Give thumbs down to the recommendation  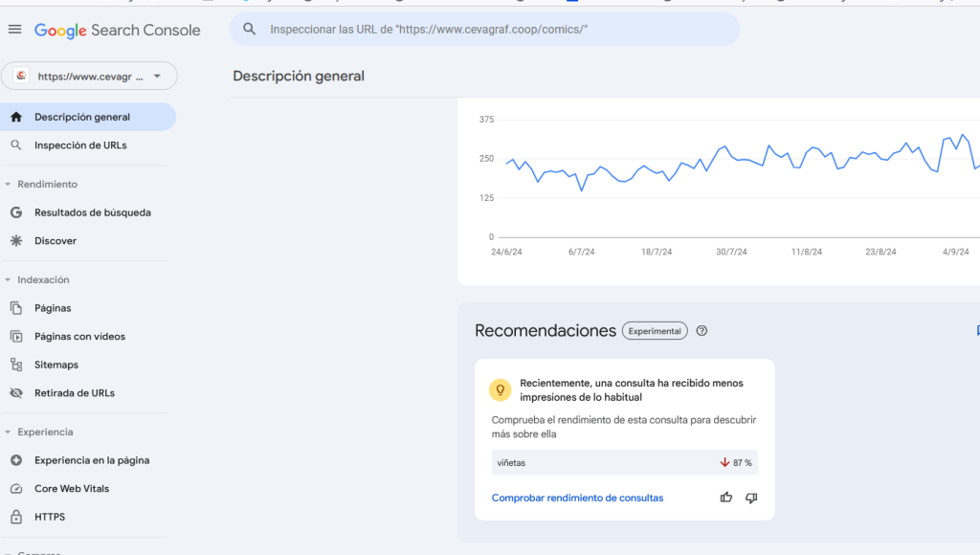[751, 498]
